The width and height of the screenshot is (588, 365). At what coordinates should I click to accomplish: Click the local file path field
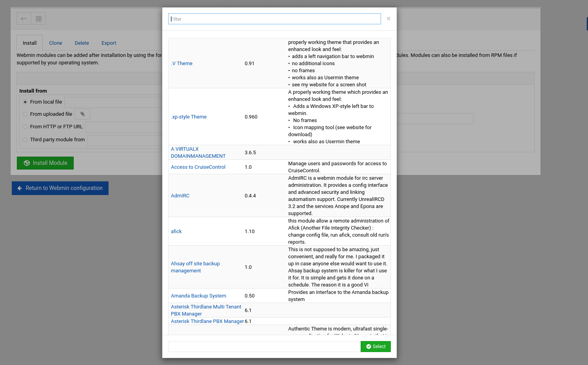point(113,102)
